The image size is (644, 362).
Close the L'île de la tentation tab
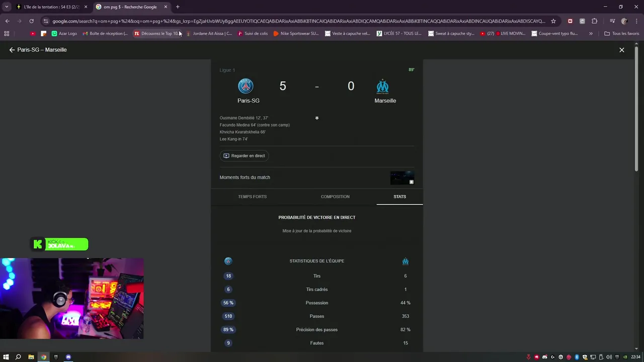86,7
